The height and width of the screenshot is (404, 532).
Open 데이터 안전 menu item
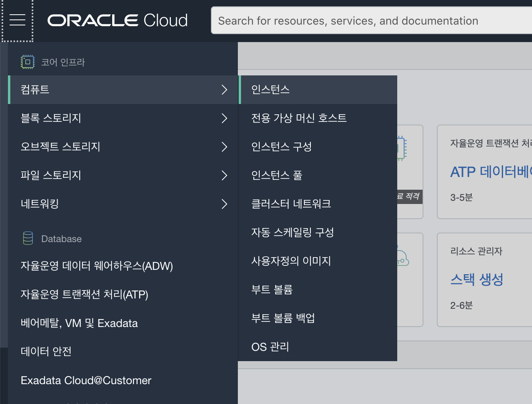[123, 352]
